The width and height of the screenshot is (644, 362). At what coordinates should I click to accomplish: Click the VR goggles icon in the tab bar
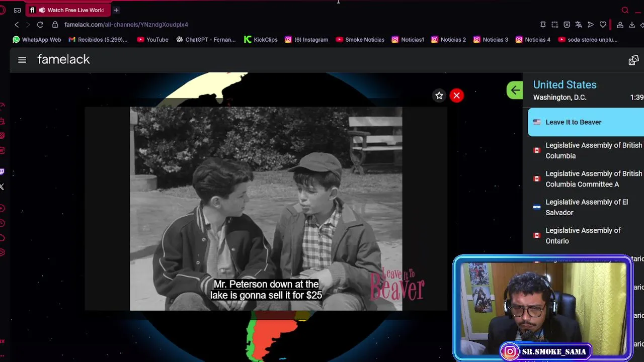point(18,10)
